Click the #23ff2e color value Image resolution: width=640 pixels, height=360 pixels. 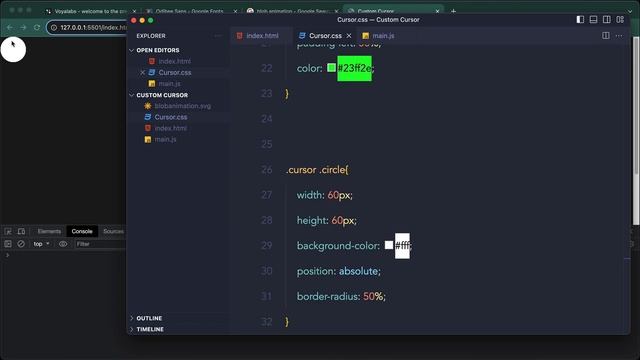[x=354, y=69]
